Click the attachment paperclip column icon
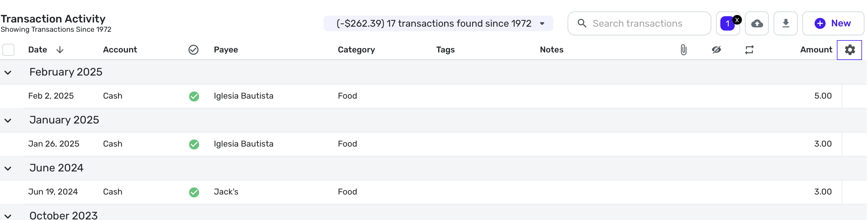This screenshot has height=220, width=868. (683, 50)
